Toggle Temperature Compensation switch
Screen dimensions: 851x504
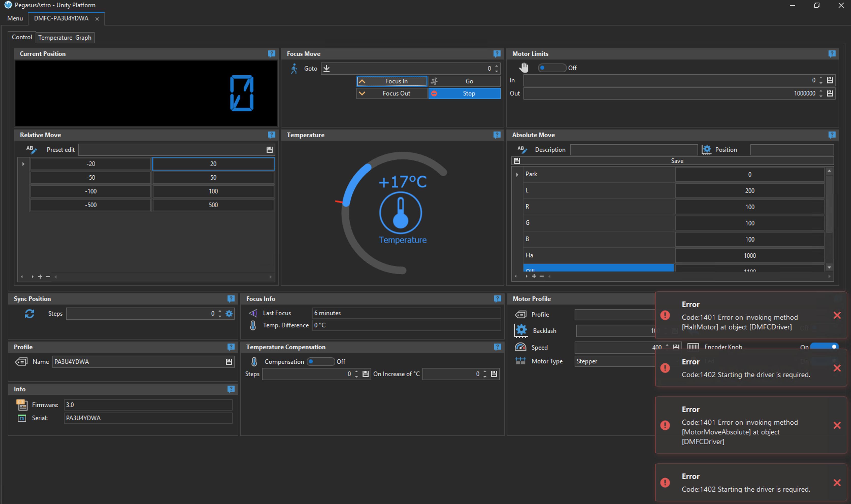[321, 361]
